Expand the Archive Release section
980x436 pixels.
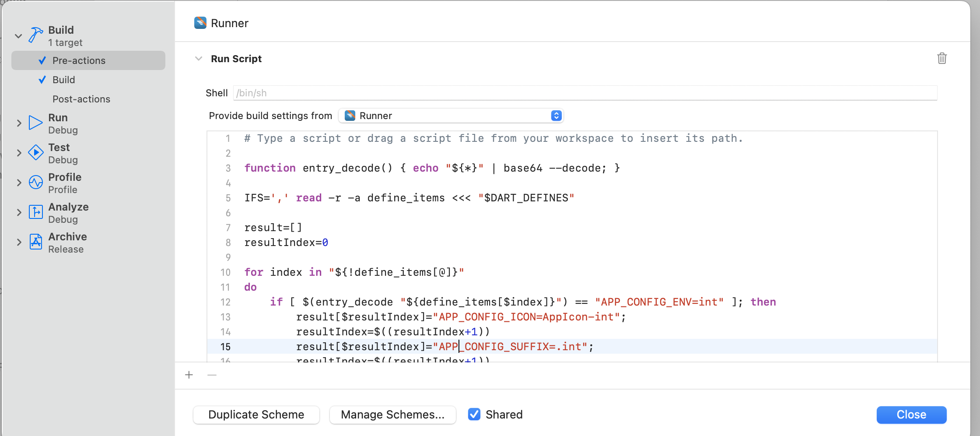19,242
